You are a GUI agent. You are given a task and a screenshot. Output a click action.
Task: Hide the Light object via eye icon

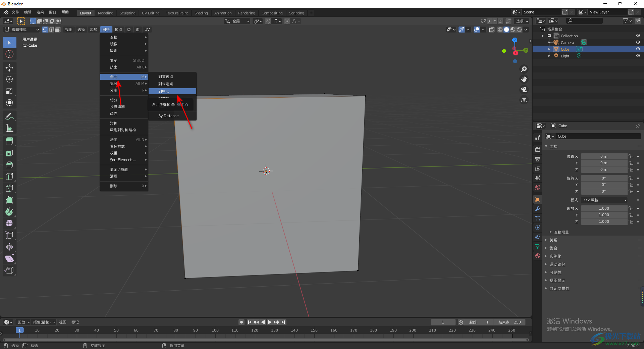(638, 56)
